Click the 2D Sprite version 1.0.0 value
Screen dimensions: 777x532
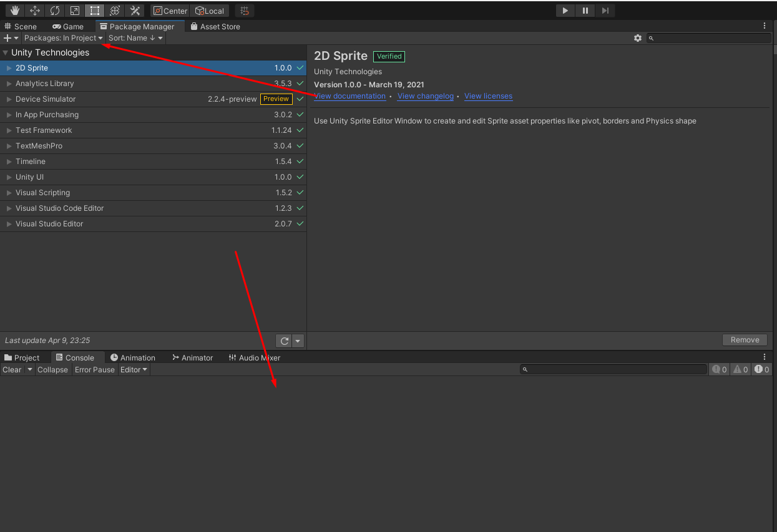tap(283, 68)
